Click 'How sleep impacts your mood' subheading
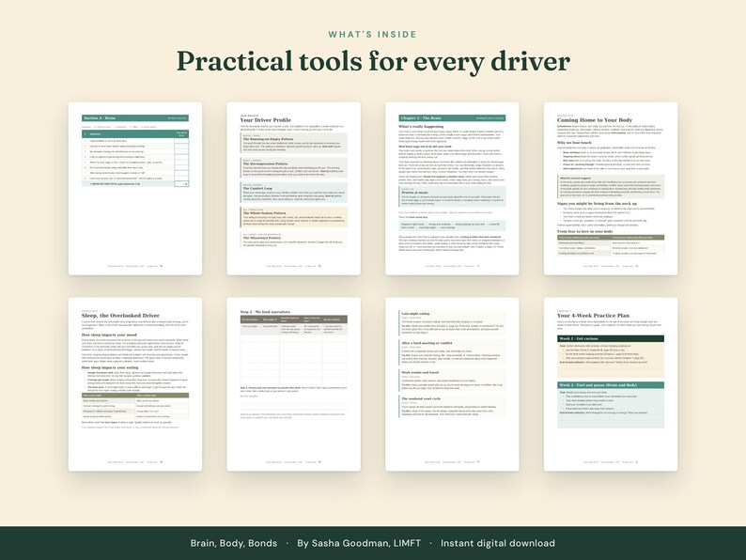Image resolution: width=746 pixels, height=560 pixels. 109,334
